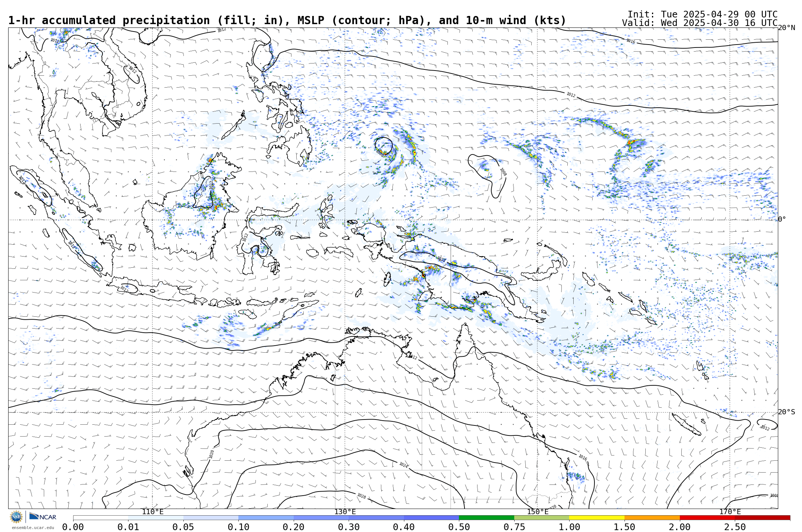The width and height of the screenshot is (802, 532).
Task: Pick the bright red 2.00–2.50 colorbar swatch
Action: pyautogui.click(x=707, y=518)
